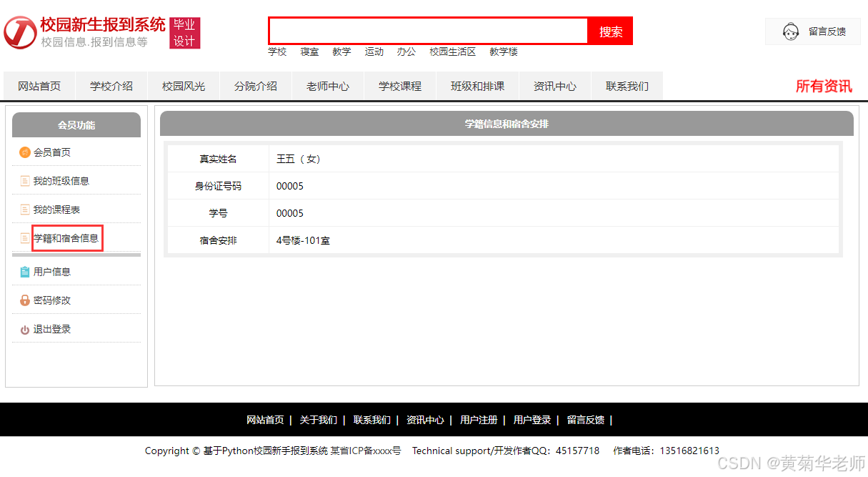The height and width of the screenshot is (477, 868).
Task: Click the 会员功能 sidebar header
Action: tap(76, 124)
